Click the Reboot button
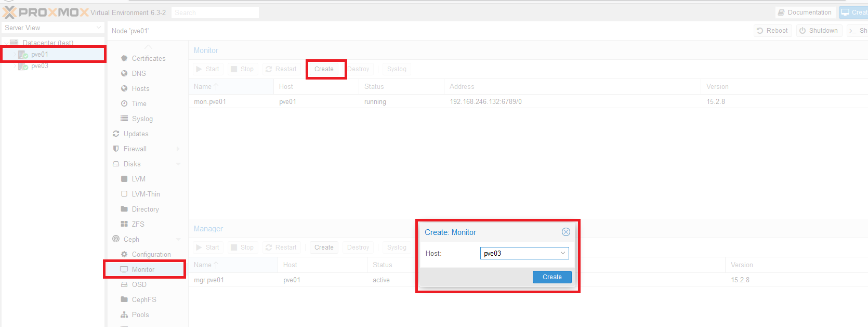868x327 pixels. point(772,31)
